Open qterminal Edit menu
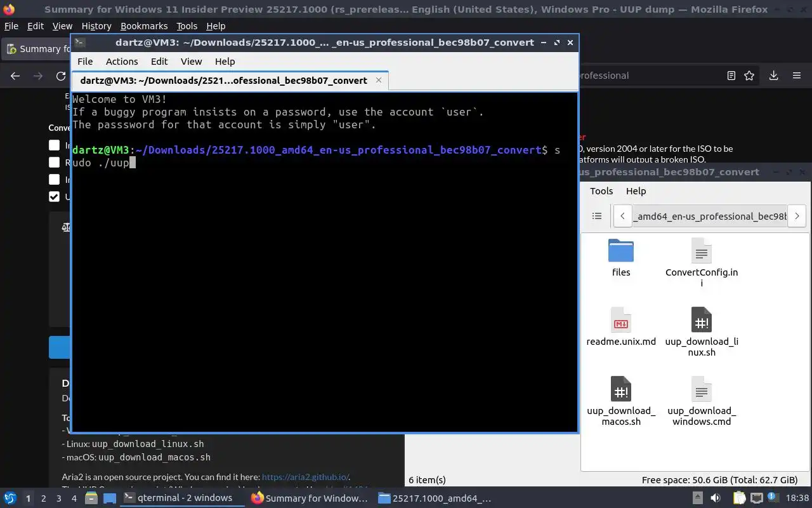The height and width of the screenshot is (508, 812). point(159,62)
